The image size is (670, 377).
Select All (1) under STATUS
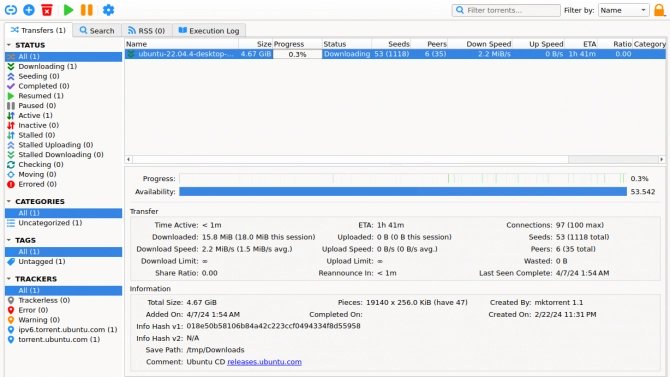click(x=63, y=56)
